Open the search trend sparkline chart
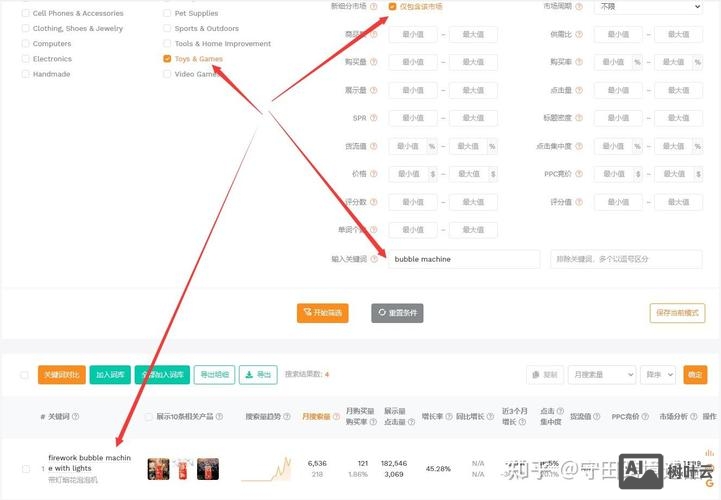Screen dimensions: 721x500 point(267,468)
